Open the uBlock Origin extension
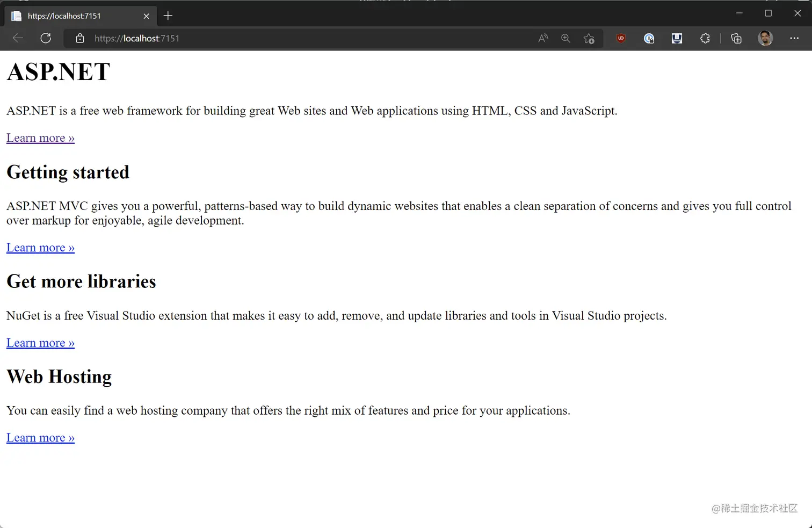The image size is (812, 528). pos(621,38)
